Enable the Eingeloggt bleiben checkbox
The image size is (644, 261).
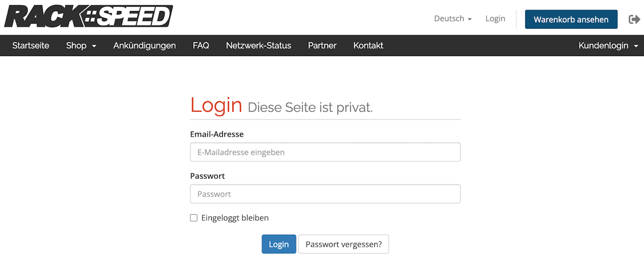[x=194, y=218]
